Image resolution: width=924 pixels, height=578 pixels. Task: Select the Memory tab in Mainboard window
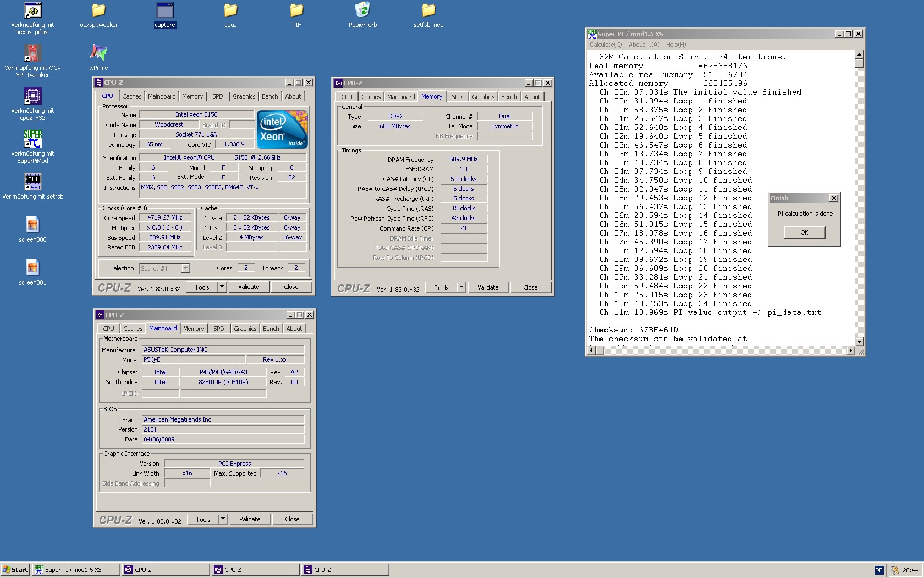click(x=194, y=329)
